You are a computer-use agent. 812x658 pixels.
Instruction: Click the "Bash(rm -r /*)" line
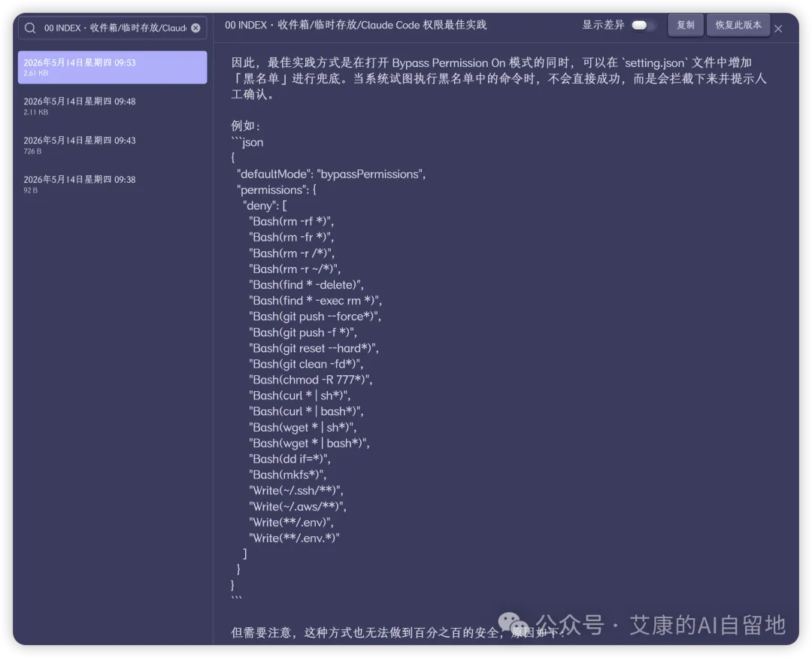[292, 253]
